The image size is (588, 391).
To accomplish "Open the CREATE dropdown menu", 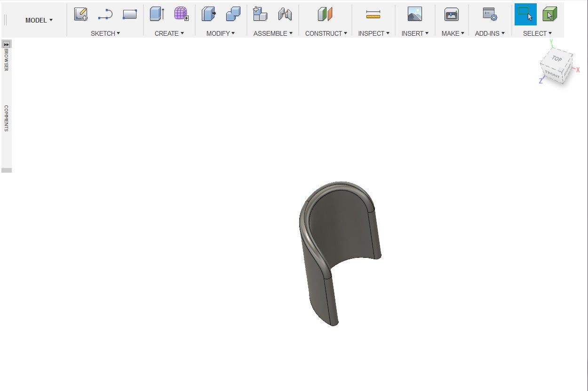I will [x=169, y=33].
